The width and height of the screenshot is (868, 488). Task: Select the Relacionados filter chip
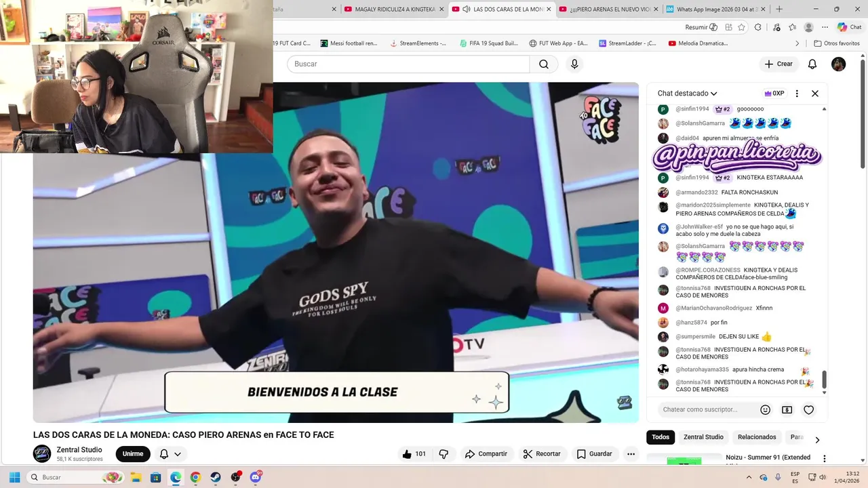click(757, 437)
